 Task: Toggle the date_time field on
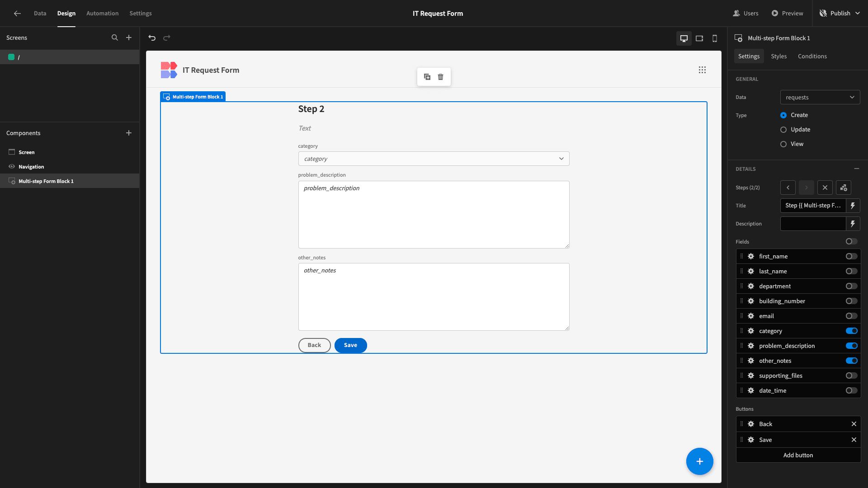point(851,390)
